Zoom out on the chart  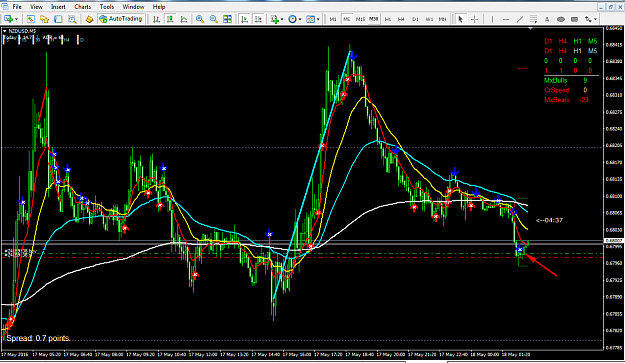214,19
